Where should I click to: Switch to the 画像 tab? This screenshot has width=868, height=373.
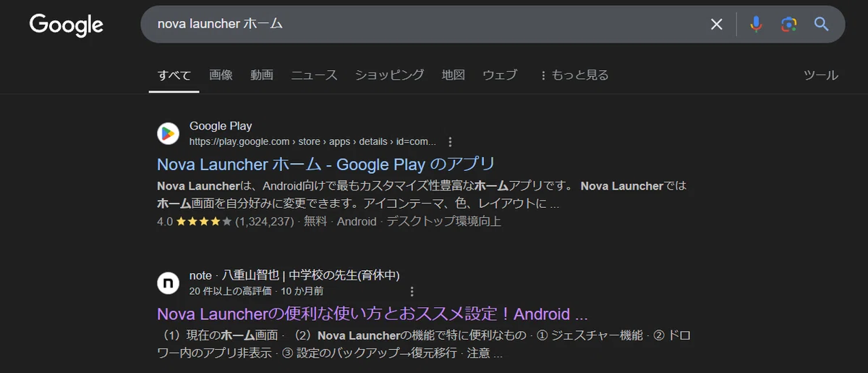click(221, 75)
